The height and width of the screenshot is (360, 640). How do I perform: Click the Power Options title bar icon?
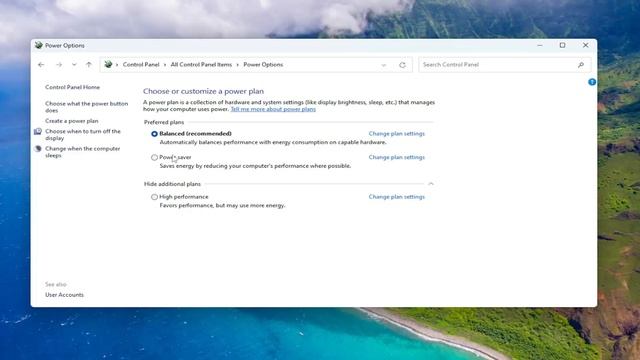click(x=39, y=45)
